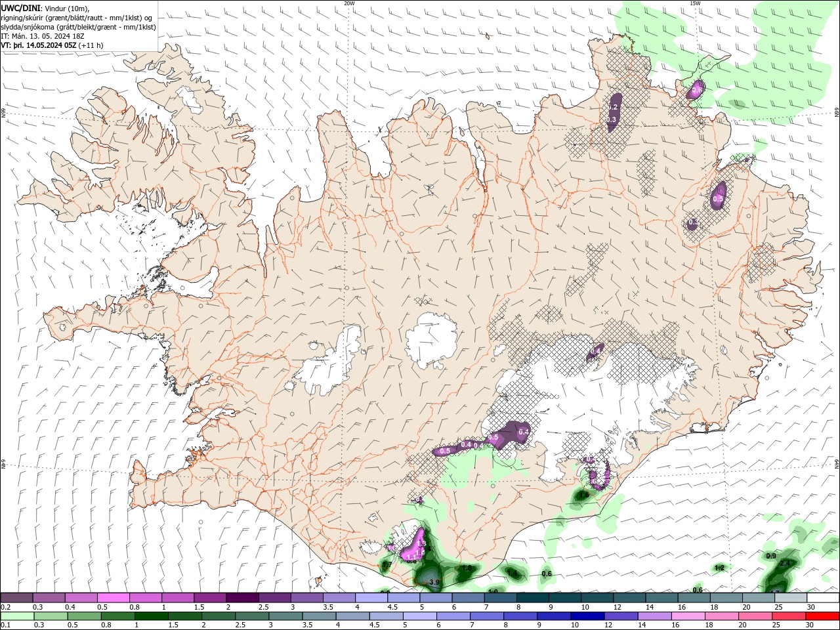Click the palest green rain-scale swatch labeled 0.1
This screenshot has height=630, width=840.
pos(16,616)
